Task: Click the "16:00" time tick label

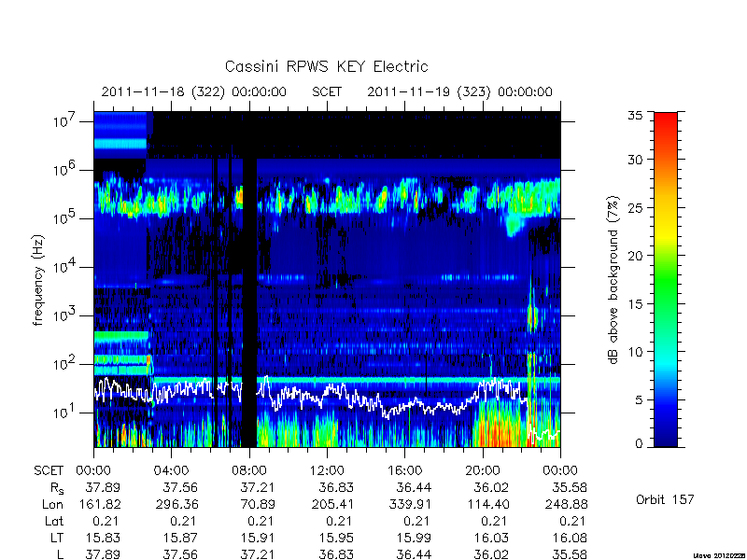Action: (x=404, y=471)
